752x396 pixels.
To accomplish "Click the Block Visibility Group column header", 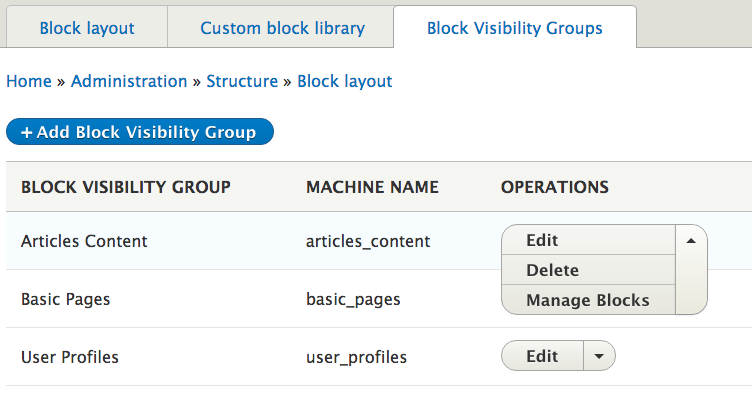I will (126, 186).
